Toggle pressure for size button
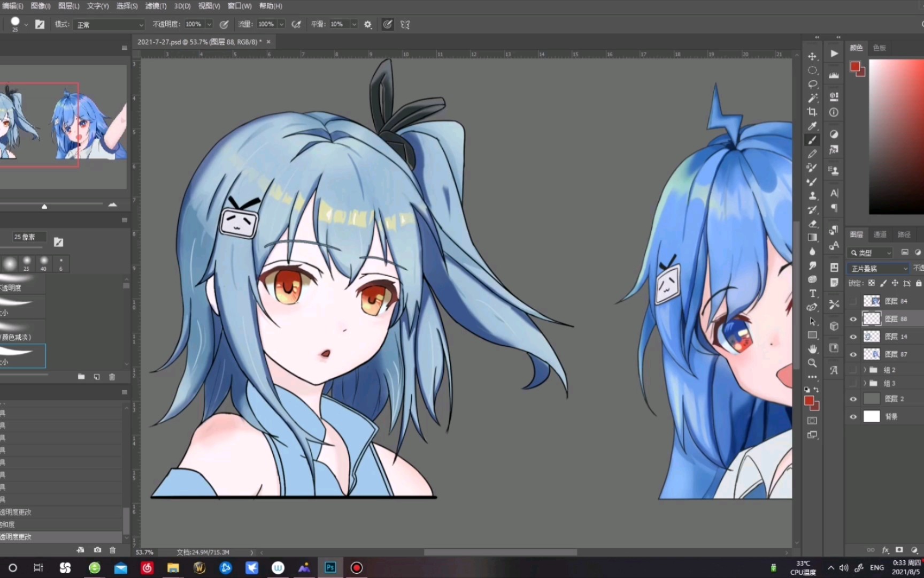Screen dimensions: 924x578 point(388,25)
